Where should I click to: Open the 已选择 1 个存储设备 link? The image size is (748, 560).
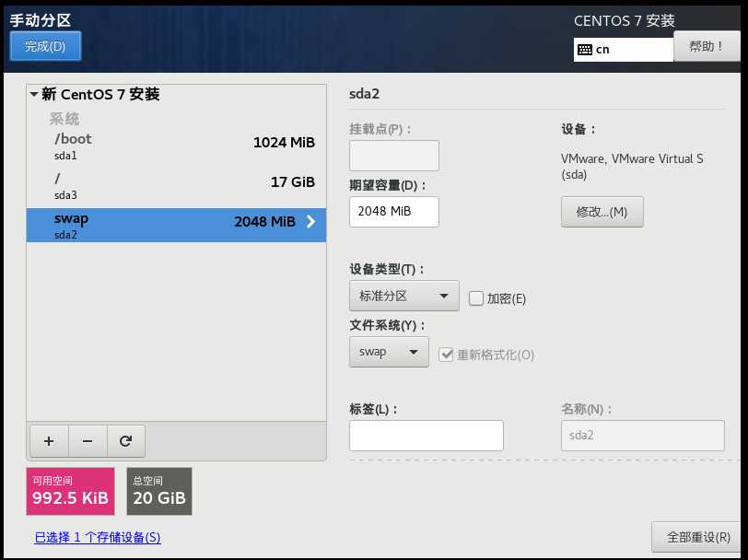coord(97,537)
